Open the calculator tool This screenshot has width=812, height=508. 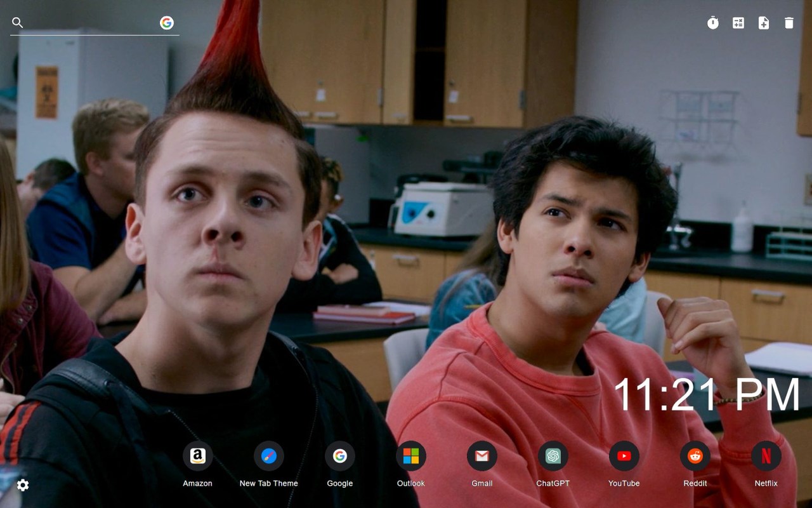click(738, 23)
